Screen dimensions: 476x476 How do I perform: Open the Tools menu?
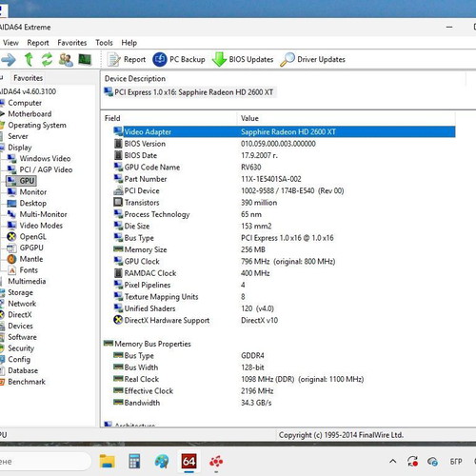(104, 43)
